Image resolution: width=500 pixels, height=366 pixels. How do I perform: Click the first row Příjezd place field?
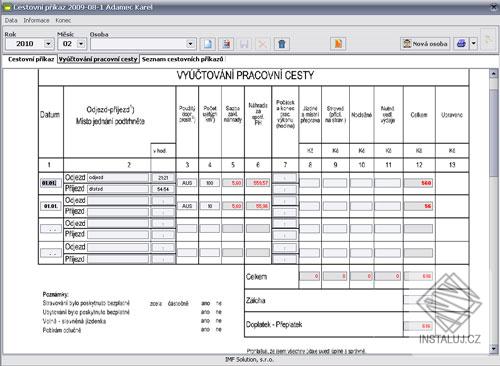118,189
